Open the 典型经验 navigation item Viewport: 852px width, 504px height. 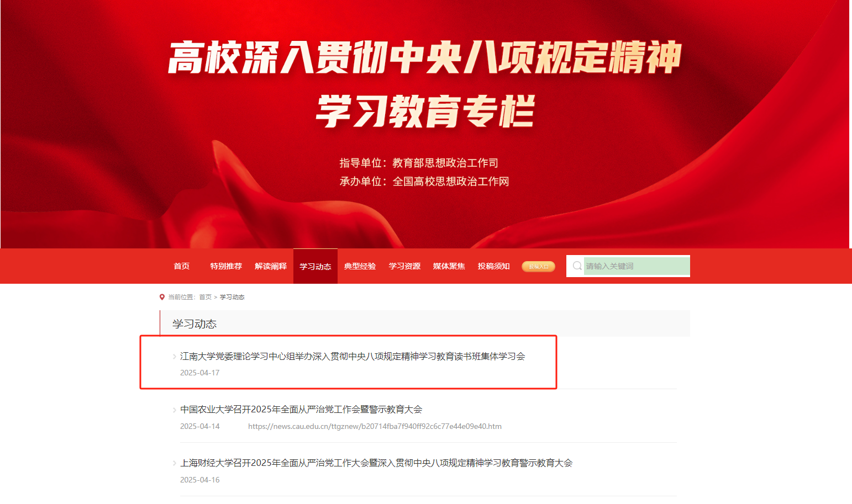point(360,266)
